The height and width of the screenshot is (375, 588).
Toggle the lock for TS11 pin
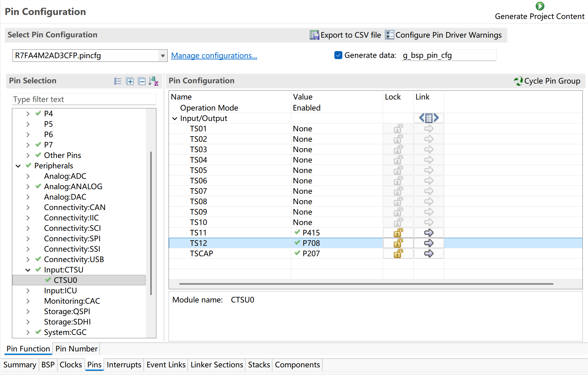(x=398, y=233)
